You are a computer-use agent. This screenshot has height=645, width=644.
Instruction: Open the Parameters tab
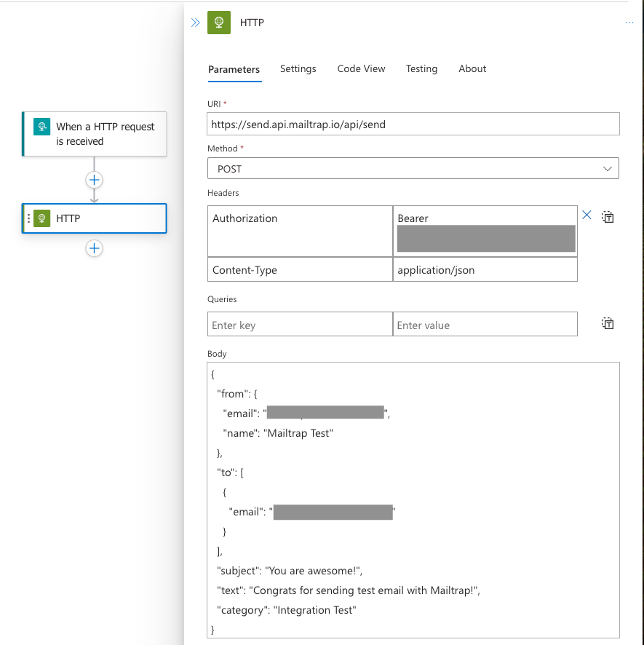(x=234, y=69)
